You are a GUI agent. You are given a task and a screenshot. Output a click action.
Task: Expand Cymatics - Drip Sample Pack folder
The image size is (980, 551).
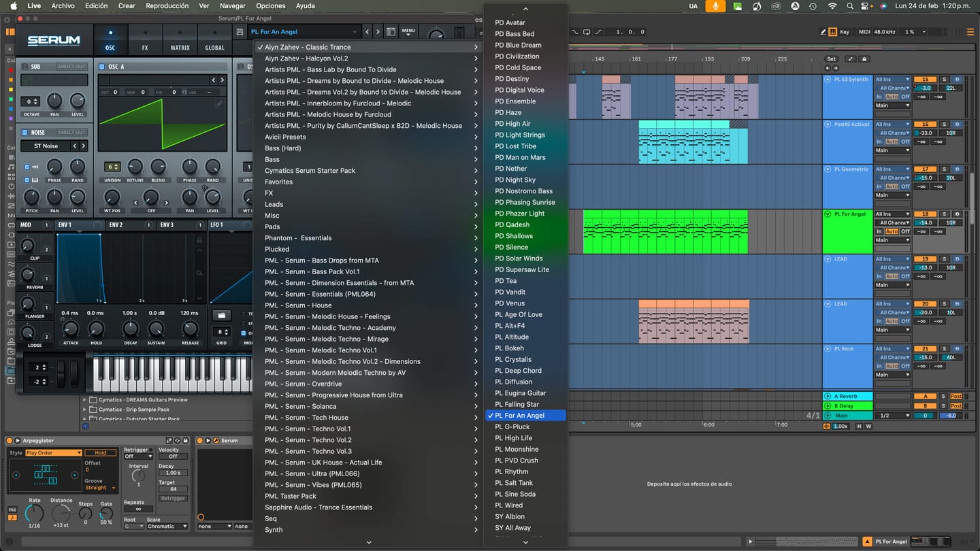point(85,410)
